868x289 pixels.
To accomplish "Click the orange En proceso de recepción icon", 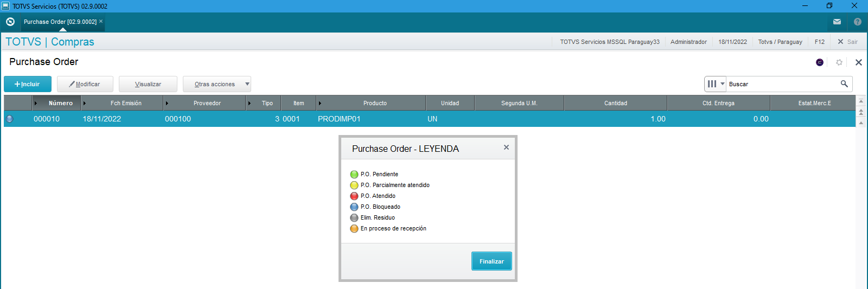I will pos(354,229).
